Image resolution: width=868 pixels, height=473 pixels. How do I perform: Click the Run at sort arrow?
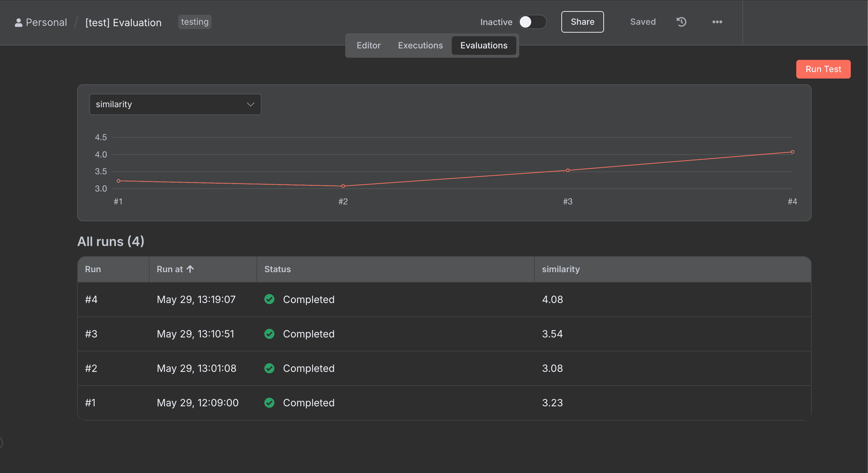pos(190,269)
